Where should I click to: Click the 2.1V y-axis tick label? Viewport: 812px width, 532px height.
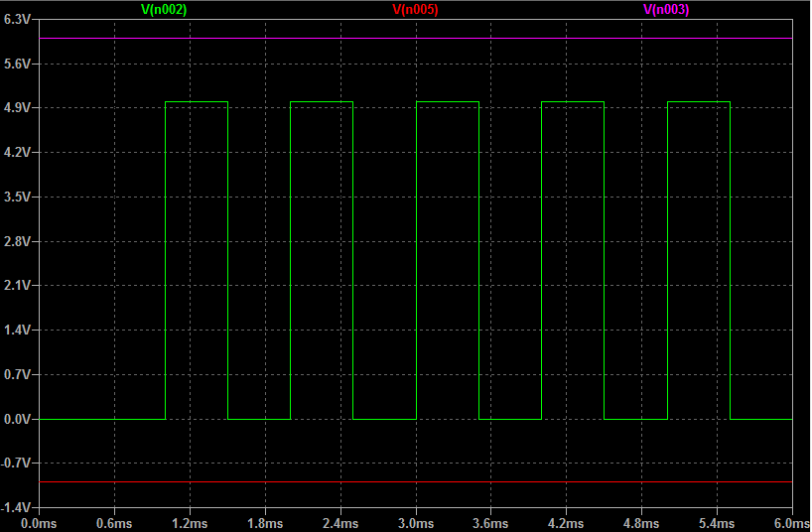tap(18, 286)
